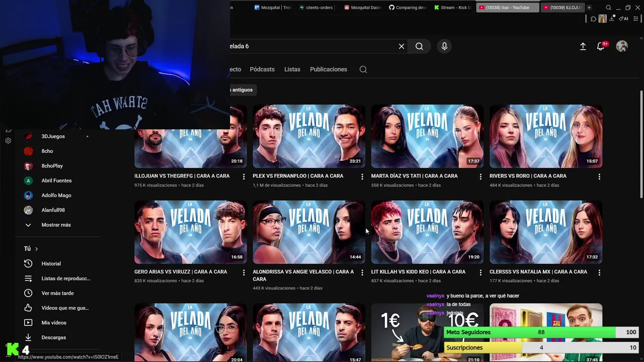Open more options for LIT KILLAH VS KIDD KEO

pos(480,273)
